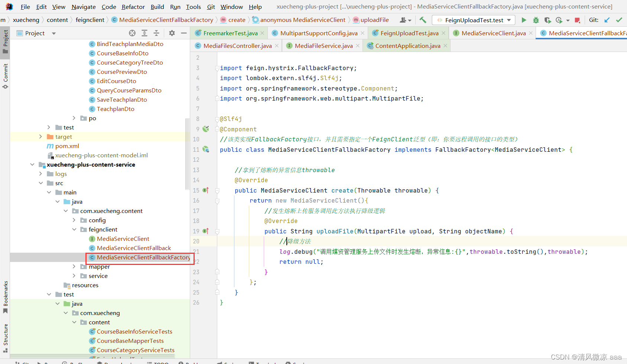Screen dimensions: 627x364
Task: Click Select Opened File target icon
Action: coord(132,33)
